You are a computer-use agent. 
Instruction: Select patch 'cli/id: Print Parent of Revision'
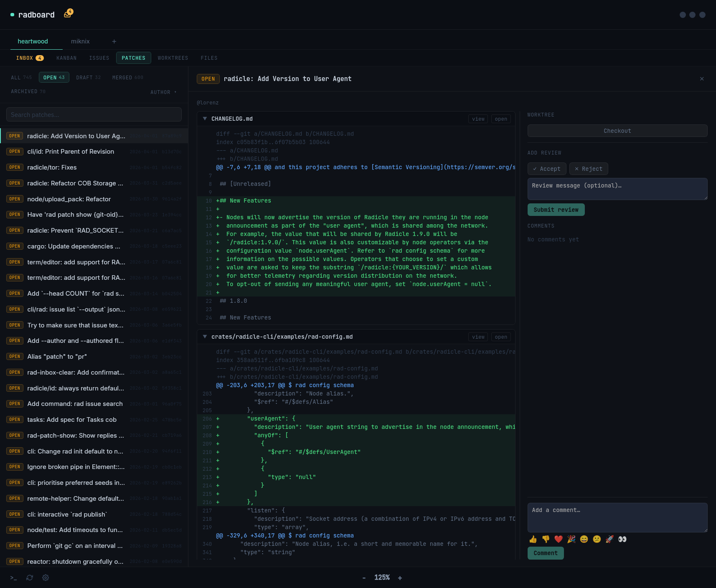click(94, 152)
